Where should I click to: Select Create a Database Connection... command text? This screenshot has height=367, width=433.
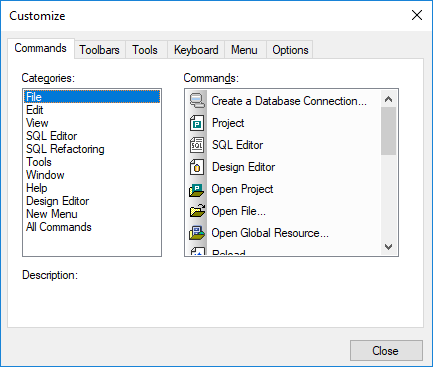pos(289,101)
